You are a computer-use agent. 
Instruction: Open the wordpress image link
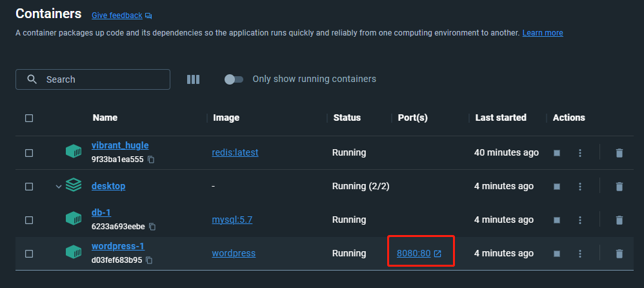(234, 253)
